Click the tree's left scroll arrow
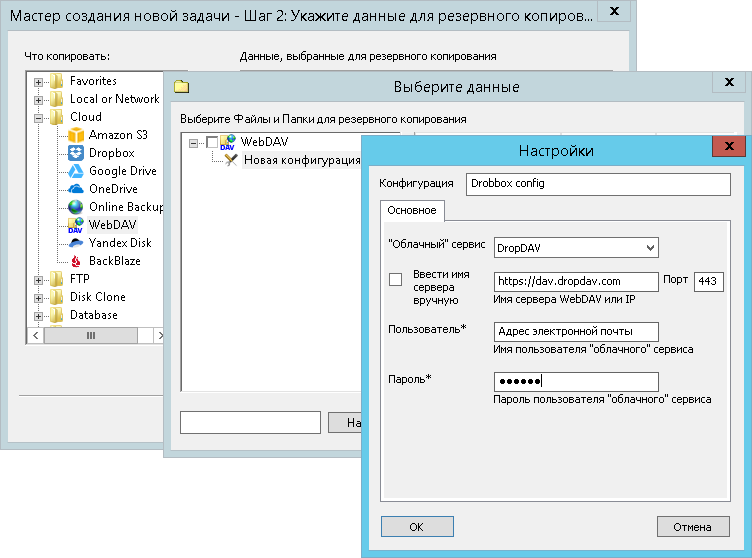The width and height of the screenshot is (752, 558). point(35,335)
